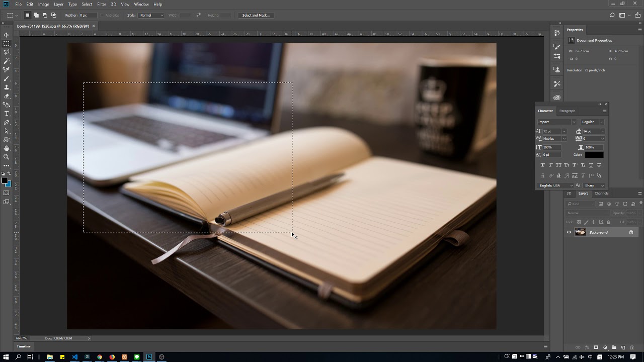The image size is (644, 362).
Task: Switch to the Channels tab
Action: (601, 193)
